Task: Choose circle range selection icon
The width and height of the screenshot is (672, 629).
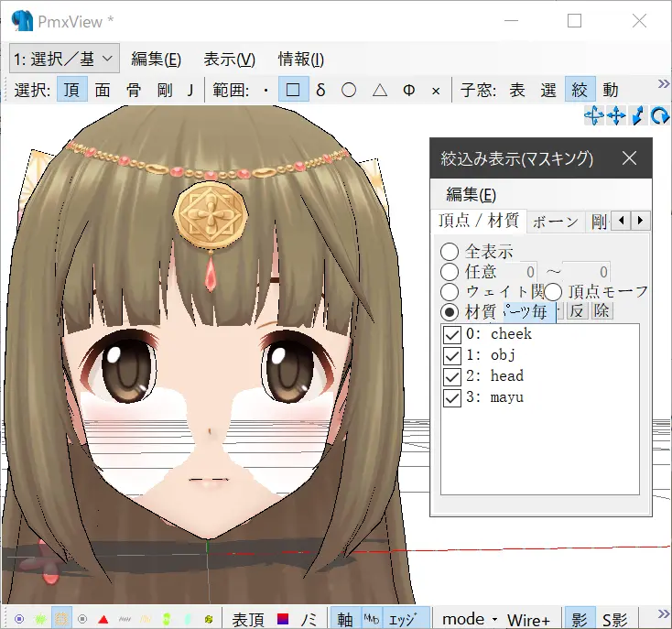Action: (349, 90)
